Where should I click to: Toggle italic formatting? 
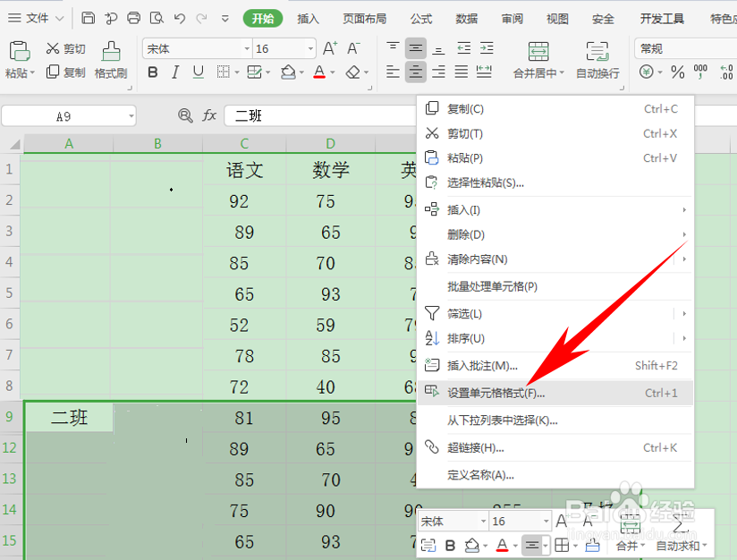pyautogui.click(x=174, y=73)
